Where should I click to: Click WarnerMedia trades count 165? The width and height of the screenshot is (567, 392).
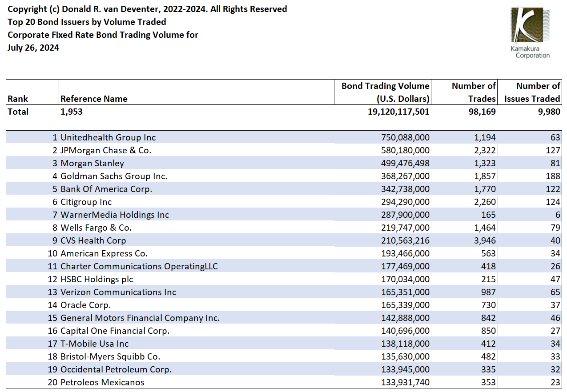click(489, 215)
